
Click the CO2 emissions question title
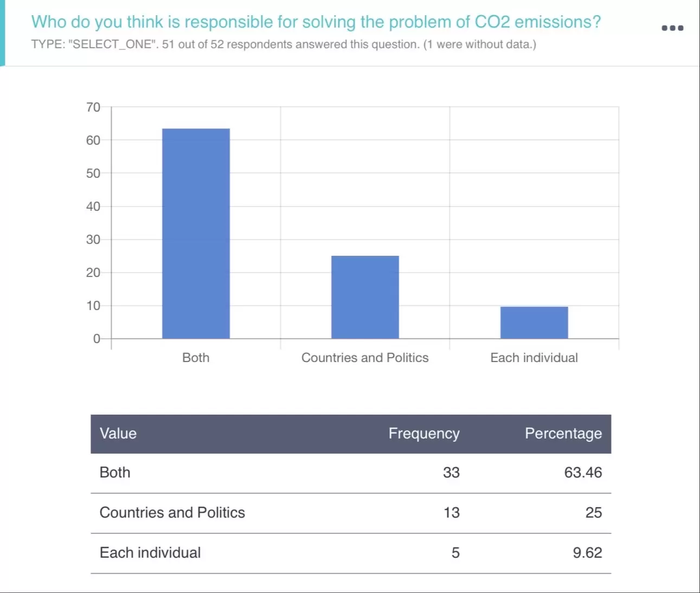[x=316, y=22]
